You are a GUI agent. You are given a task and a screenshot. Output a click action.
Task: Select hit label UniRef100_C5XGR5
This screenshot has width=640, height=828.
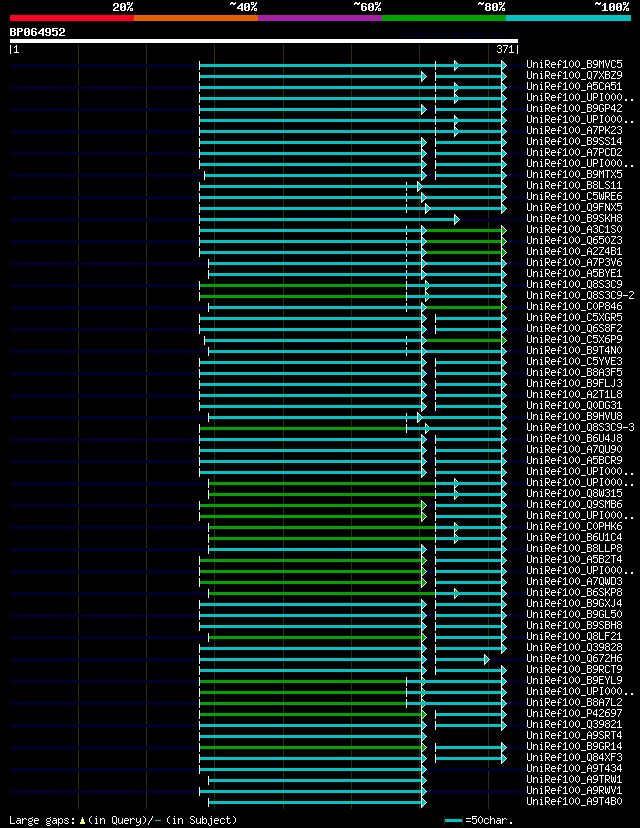[575, 317]
